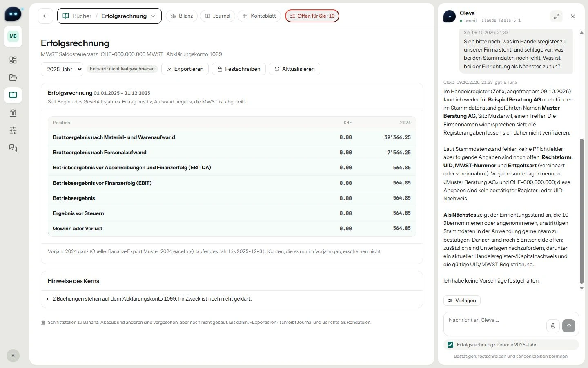Click the Festschreiben button
The width and height of the screenshot is (588, 368).
point(239,69)
